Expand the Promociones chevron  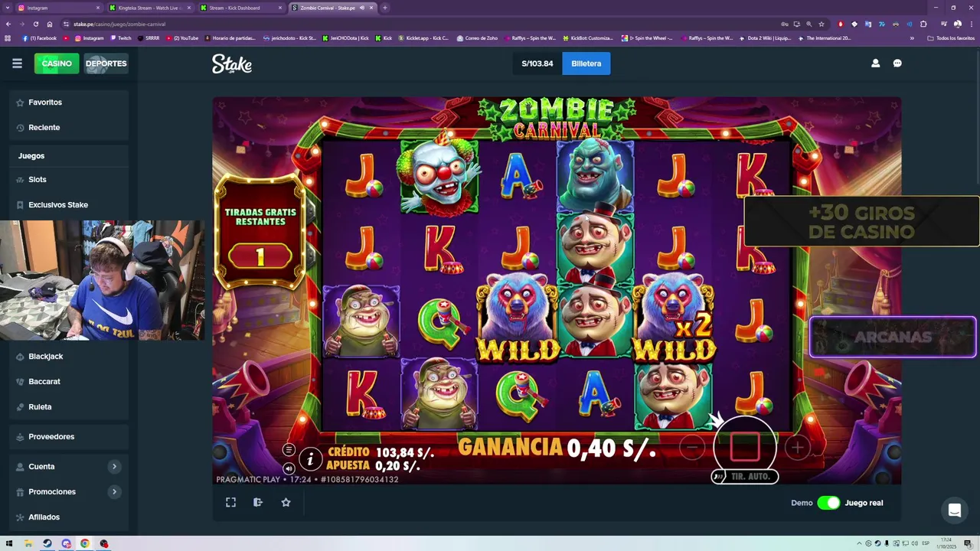114,491
